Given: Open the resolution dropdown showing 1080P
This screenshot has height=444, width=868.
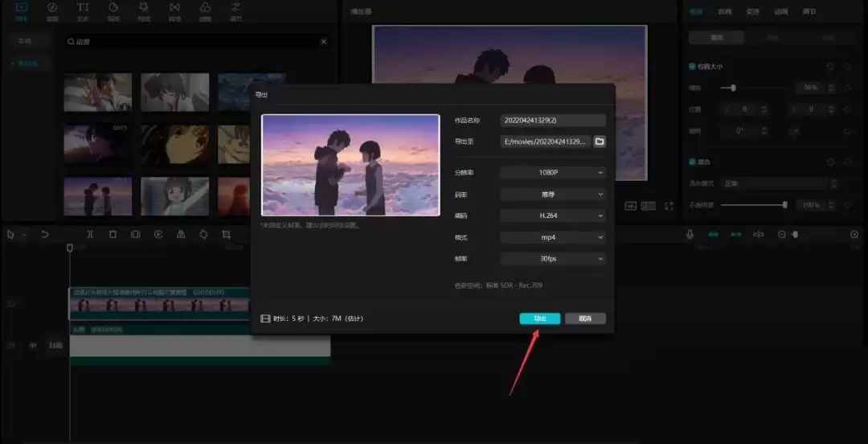Looking at the screenshot, I should (x=552, y=173).
